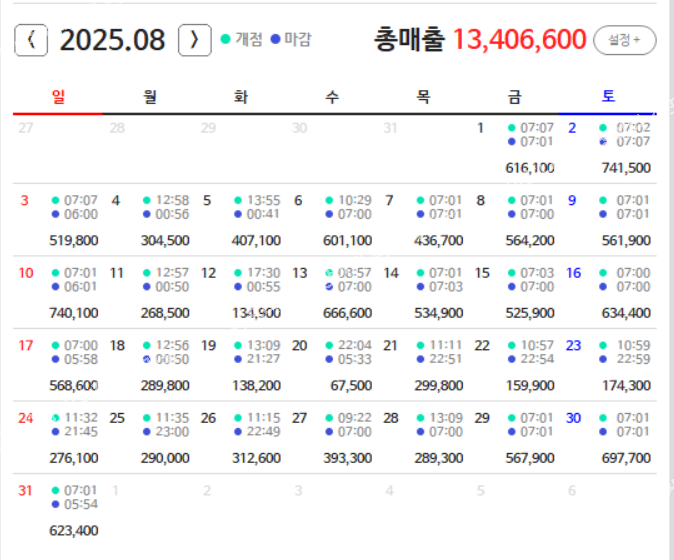Click the green opening dot on August 24

click(55, 416)
